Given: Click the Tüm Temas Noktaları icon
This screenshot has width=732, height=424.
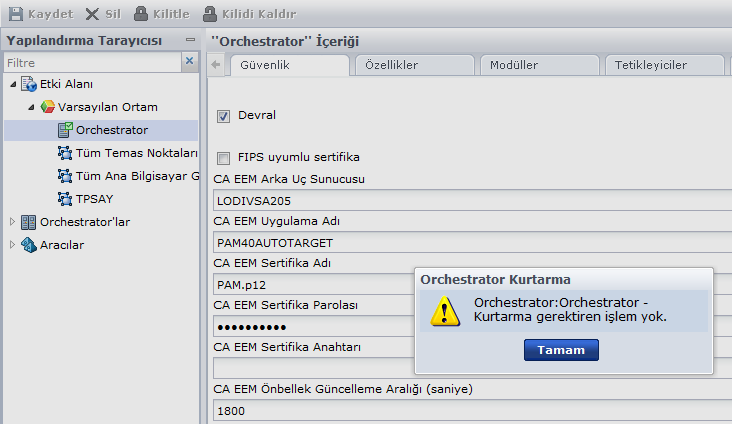Looking at the screenshot, I should 65,153.
